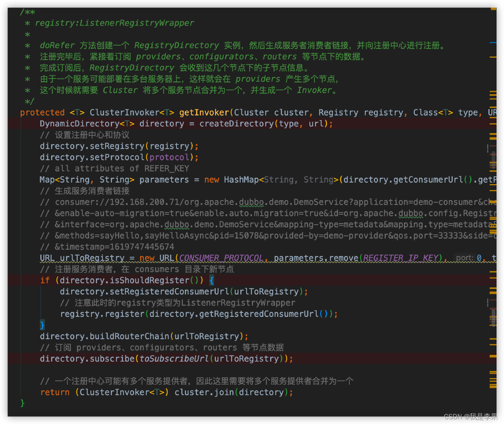
Task: Click registry.register call line
Action: click(x=199, y=314)
